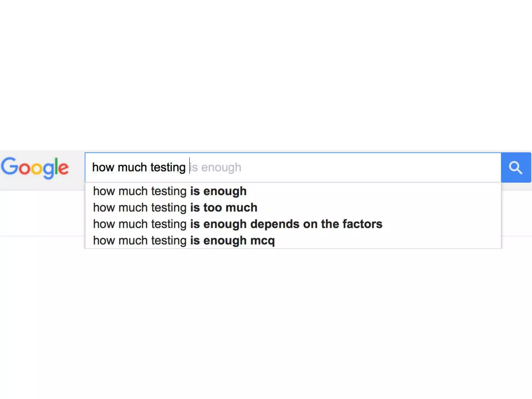Click the typed word "how" in search box
Screen dimensions: 532x399
tap(103, 168)
